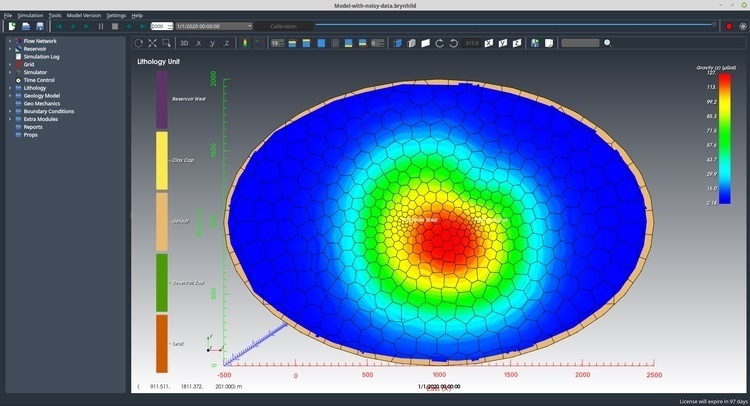The width and height of the screenshot is (750, 406).
Task: Toggle the boxed X axis flip
Action: coord(489,43)
